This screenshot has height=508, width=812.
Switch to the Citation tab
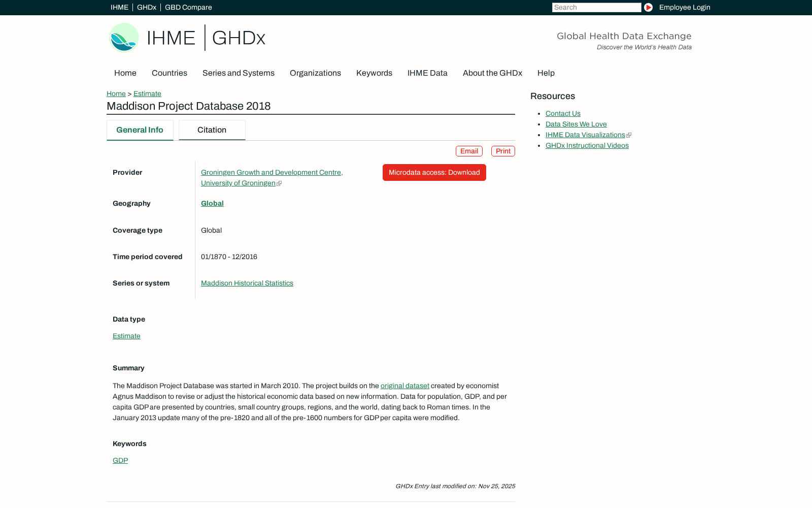(212, 130)
